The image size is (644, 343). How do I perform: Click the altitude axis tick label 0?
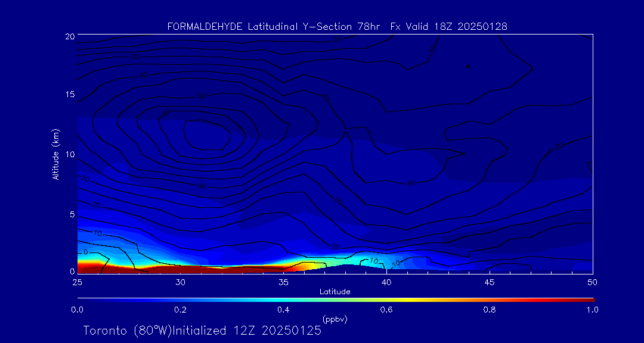tap(72, 271)
